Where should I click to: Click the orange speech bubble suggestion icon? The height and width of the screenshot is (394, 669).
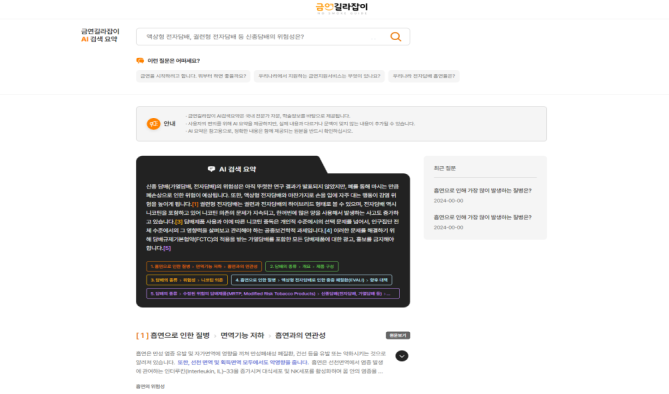[140, 61]
